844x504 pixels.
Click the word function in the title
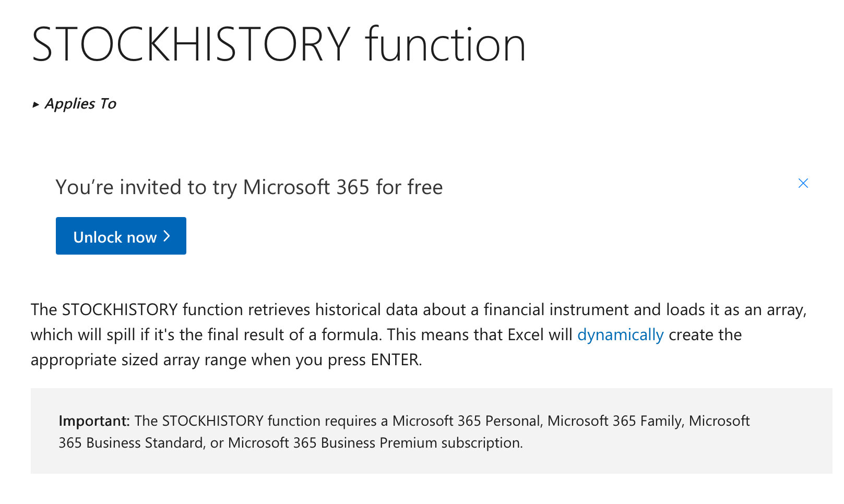tap(445, 45)
